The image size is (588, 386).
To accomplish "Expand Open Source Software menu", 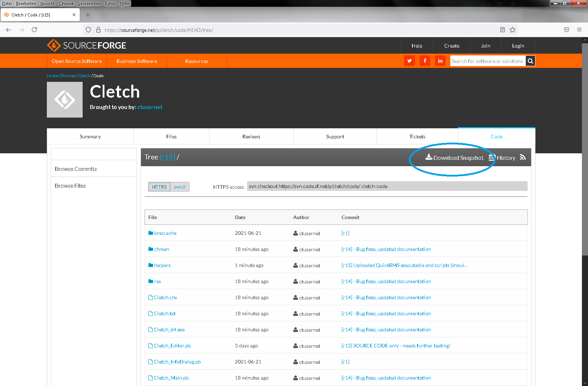I will 77,61.
